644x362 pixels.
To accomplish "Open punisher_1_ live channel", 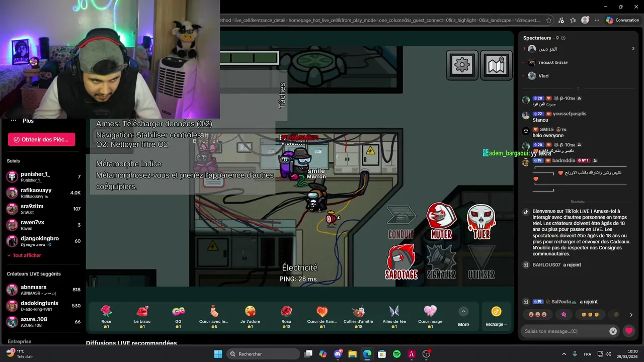I will [x=43, y=176].
